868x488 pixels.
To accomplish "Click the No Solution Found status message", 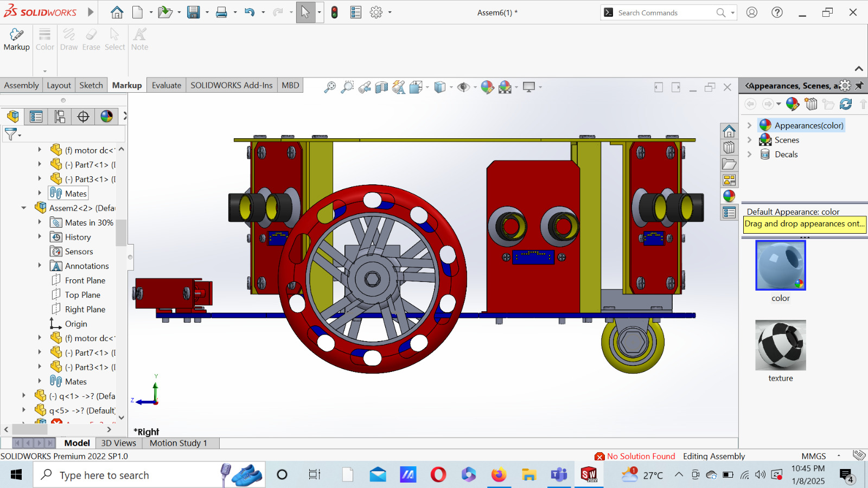I will point(641,456).
